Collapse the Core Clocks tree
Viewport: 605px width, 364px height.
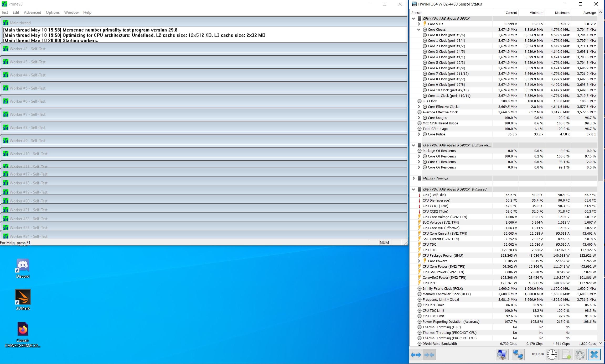(419, 30)
